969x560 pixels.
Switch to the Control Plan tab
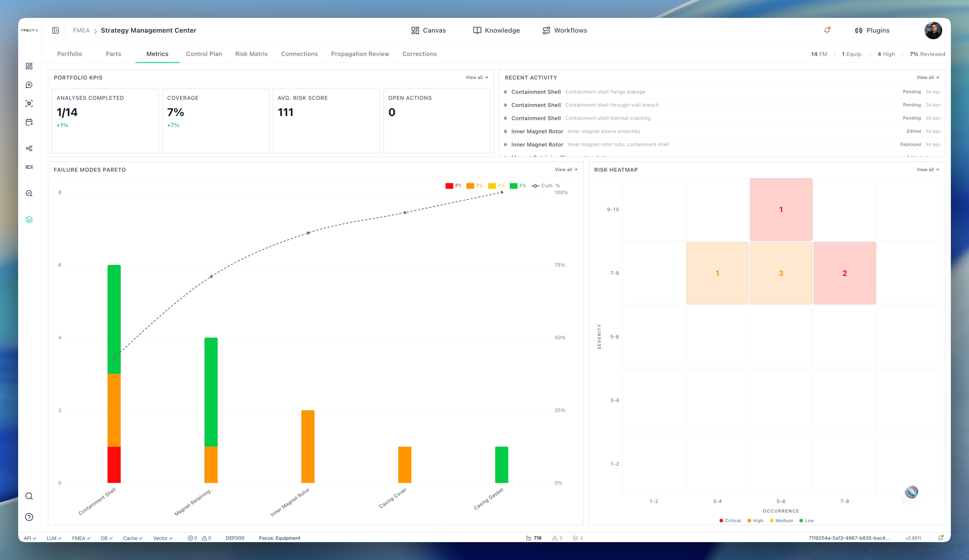coord(204,54)
